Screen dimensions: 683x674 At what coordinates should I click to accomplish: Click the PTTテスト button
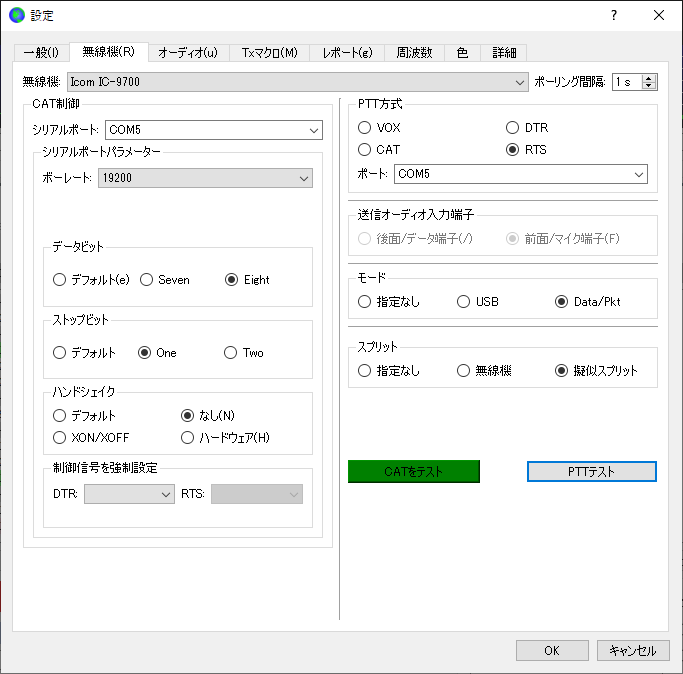click(x=592, y=471)
